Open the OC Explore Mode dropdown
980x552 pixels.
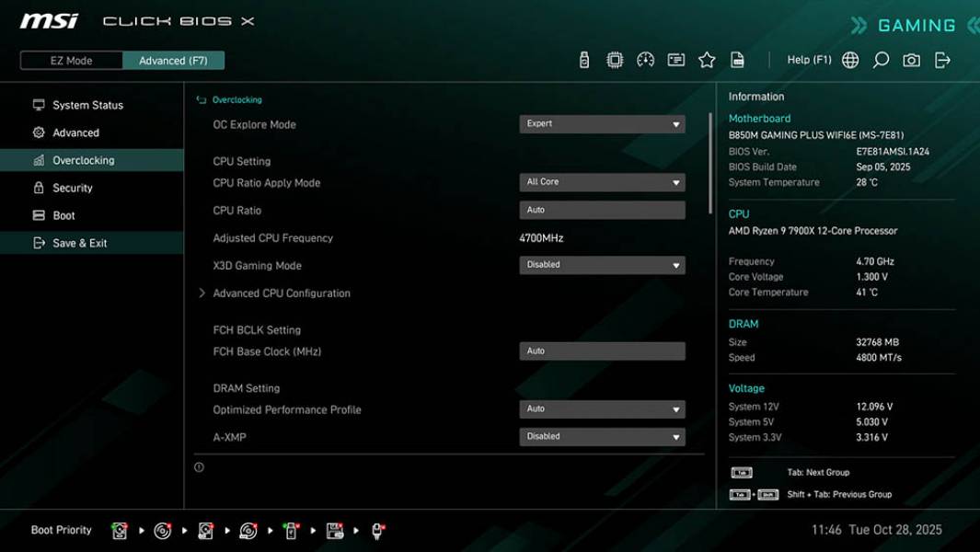point(602,123)
